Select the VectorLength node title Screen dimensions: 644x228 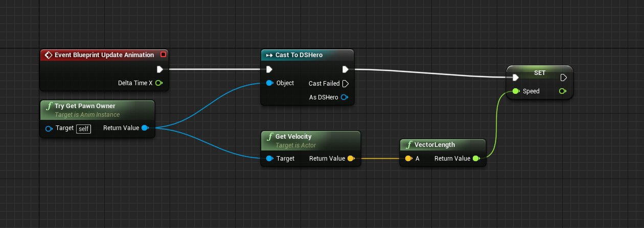434,145
